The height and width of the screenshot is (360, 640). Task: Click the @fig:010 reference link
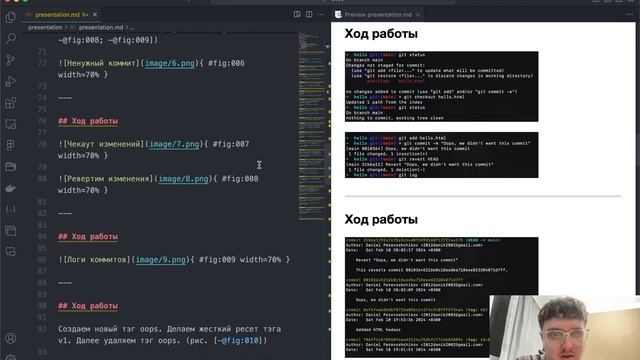click(x=240, y=340)
